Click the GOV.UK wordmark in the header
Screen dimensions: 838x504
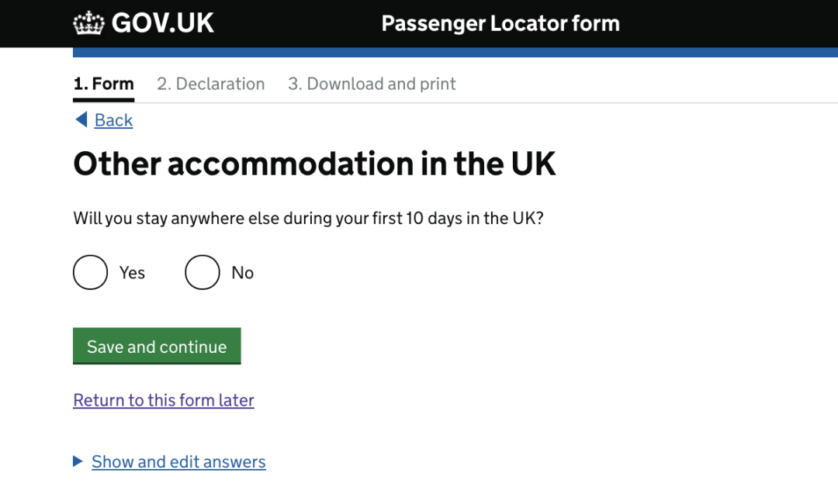coord(163,23)
